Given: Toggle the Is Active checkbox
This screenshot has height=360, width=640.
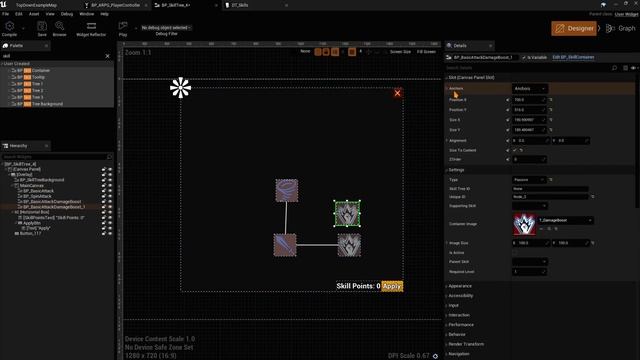Looking at the screenshot, I should (x=515, y=253).
